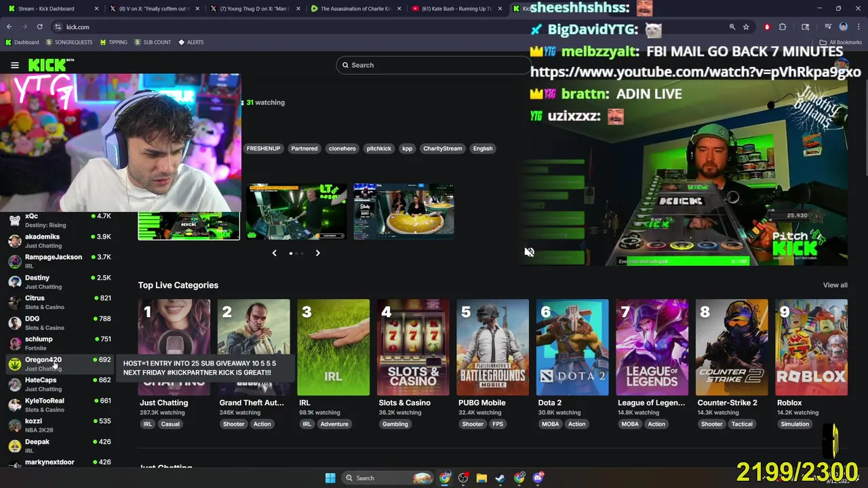This screenshot has width=868, height=488.
Task: Switch to Assassination of Charlie Kirk tab
Action: tap(355, 9)
